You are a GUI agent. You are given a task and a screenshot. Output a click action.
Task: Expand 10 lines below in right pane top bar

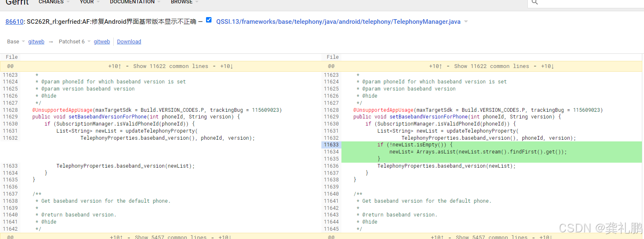[x=547, y=66]
